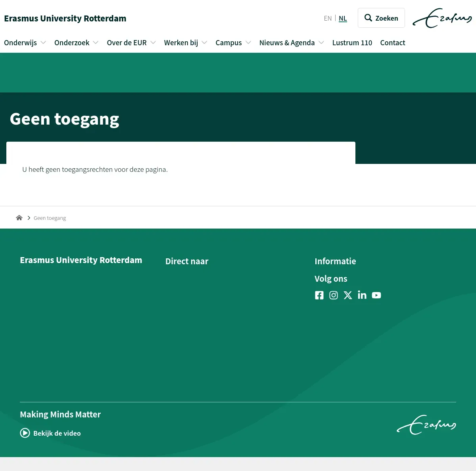Open X (Twitter) social icon
Screen dimensions: 476x471
pos(348,295)
